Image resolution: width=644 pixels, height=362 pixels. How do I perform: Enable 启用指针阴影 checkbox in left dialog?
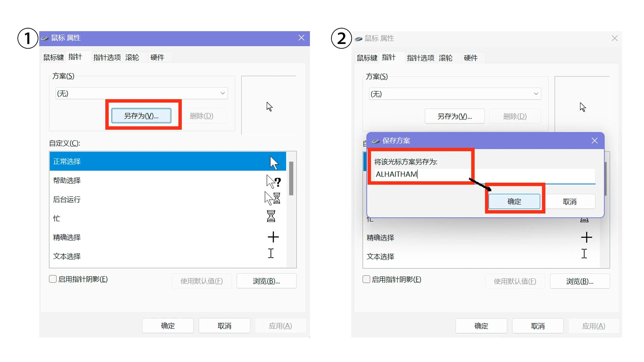tap(53, 279)
